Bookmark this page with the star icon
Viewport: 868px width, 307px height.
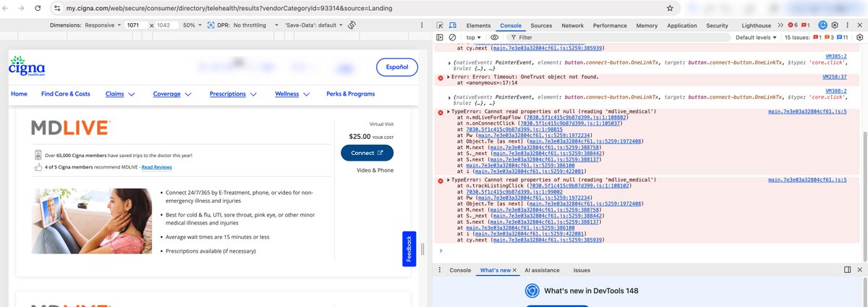coord(670,8)
